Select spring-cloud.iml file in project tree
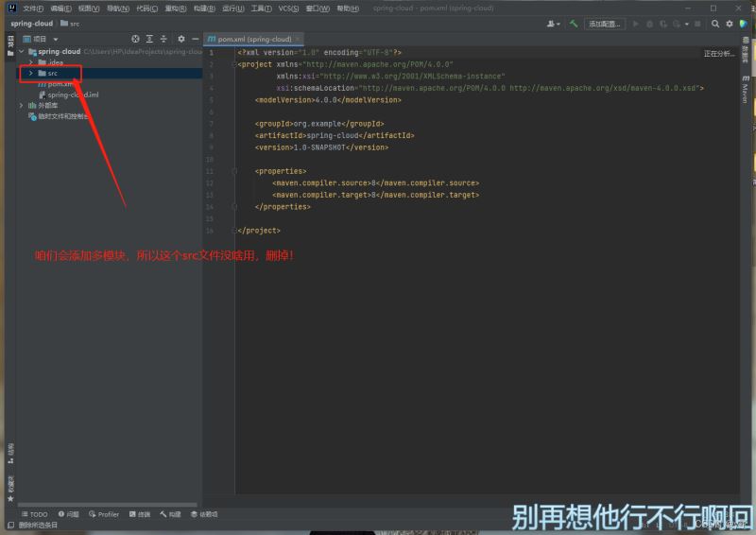 pyautogui.click(x=73, y=95)
